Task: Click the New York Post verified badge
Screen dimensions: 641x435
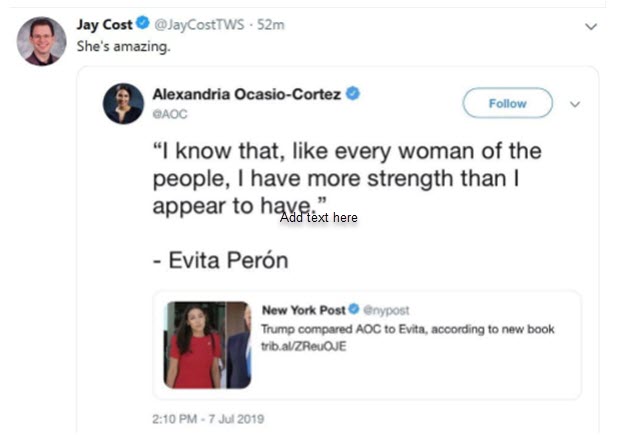Action: [355, 311]
